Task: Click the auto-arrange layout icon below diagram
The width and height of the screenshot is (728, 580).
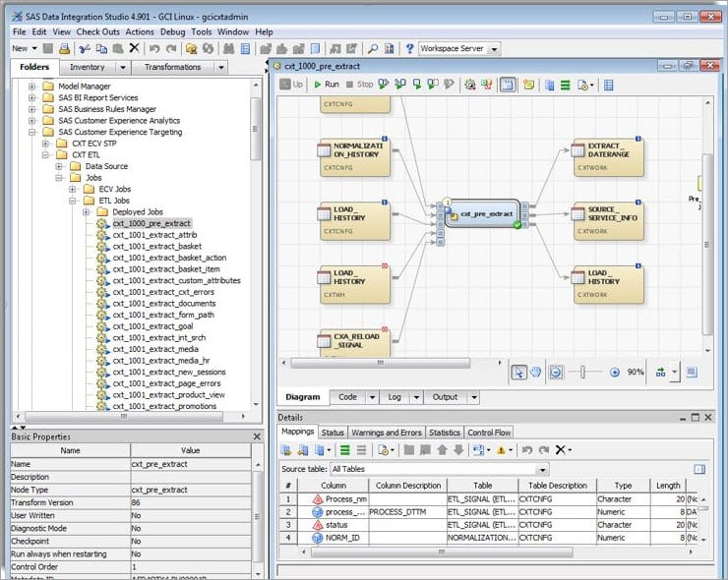Action: pos(660,373)
